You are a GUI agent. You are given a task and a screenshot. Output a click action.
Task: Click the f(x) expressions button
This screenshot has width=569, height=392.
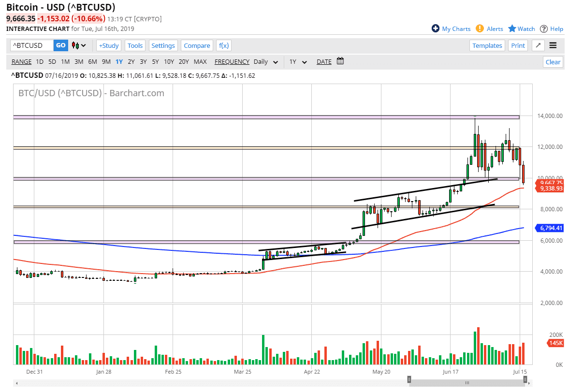click(223, 45)
